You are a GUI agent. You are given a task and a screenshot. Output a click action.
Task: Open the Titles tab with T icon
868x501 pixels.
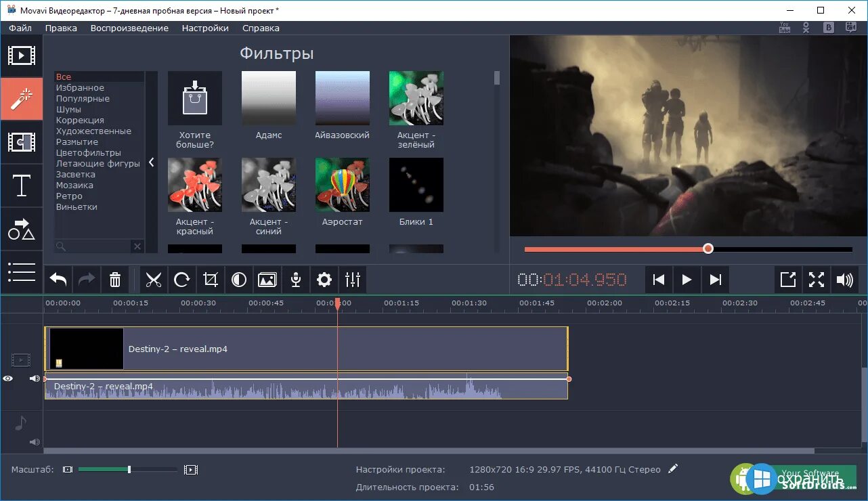21,186
